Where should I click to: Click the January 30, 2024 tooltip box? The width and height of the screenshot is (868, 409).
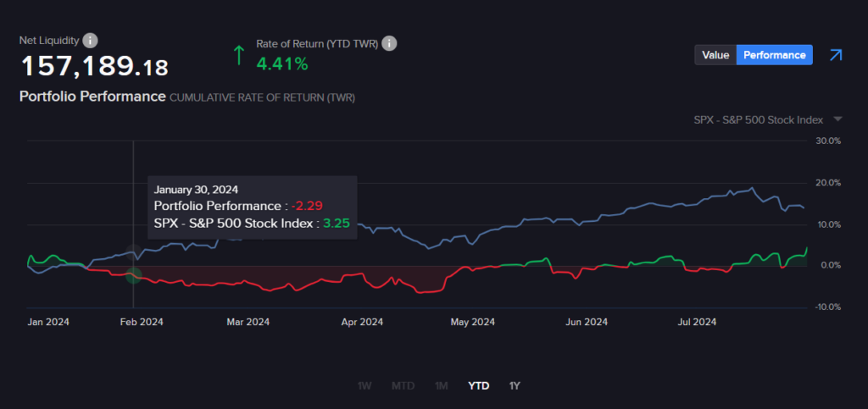tap(251, 207)
